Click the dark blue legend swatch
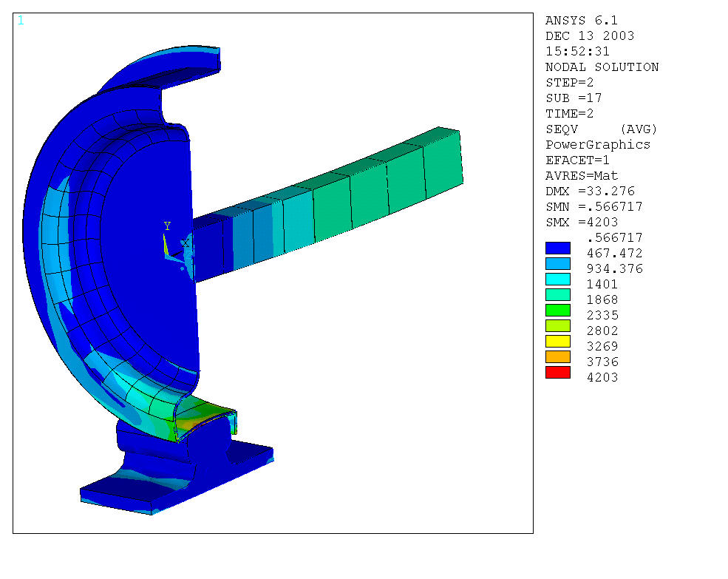728x579 pixels. click(557, 248)
